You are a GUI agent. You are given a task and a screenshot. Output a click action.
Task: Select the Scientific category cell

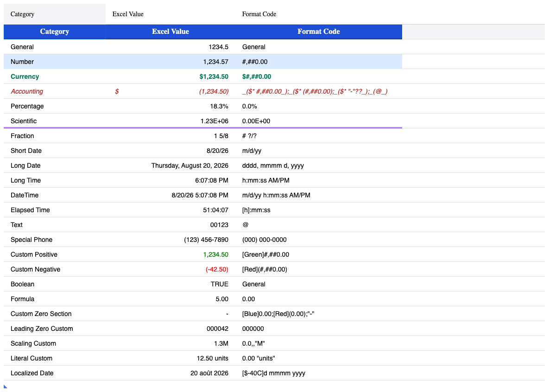(54, 121)
